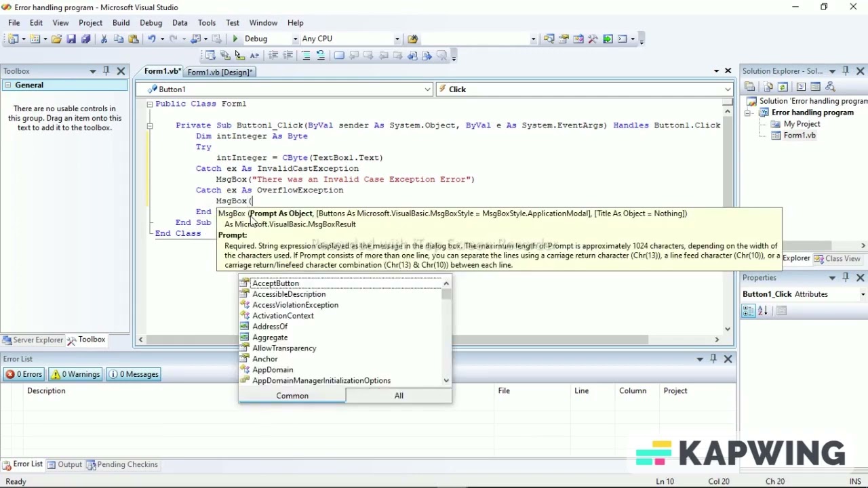Image resolution: width=868 pixels, height=488 pixels.
Task: Click the IntelliSense list vertical scrollbar
Action: (446, 331)
